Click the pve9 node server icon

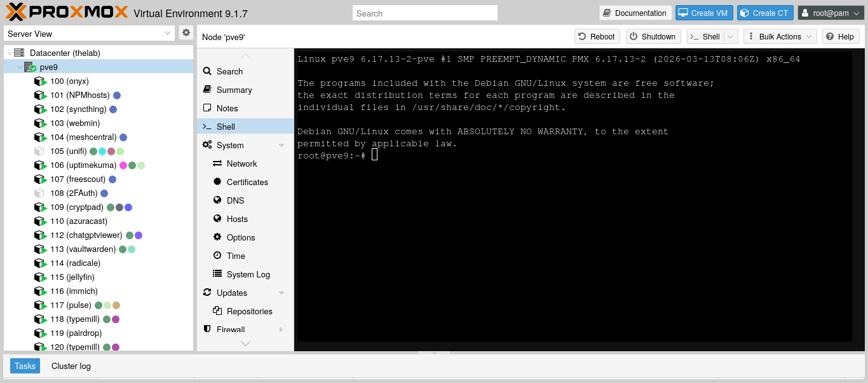[x=30, y=67]
